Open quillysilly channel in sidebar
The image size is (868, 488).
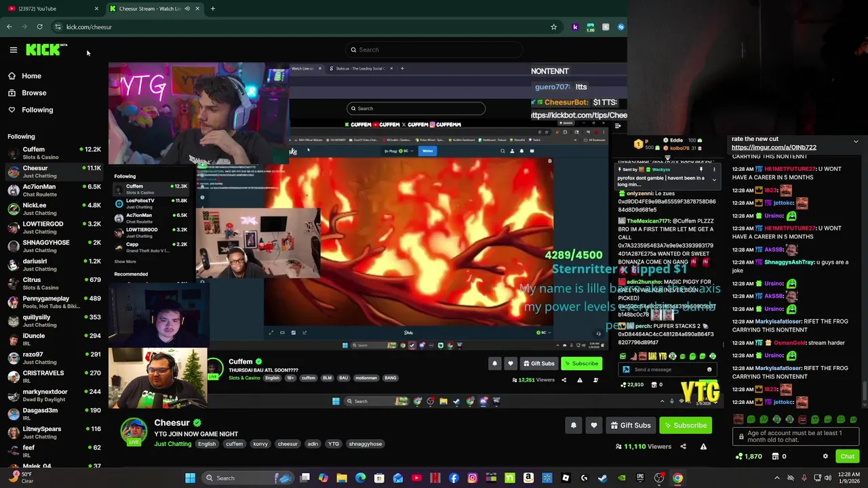coord(54,321)
